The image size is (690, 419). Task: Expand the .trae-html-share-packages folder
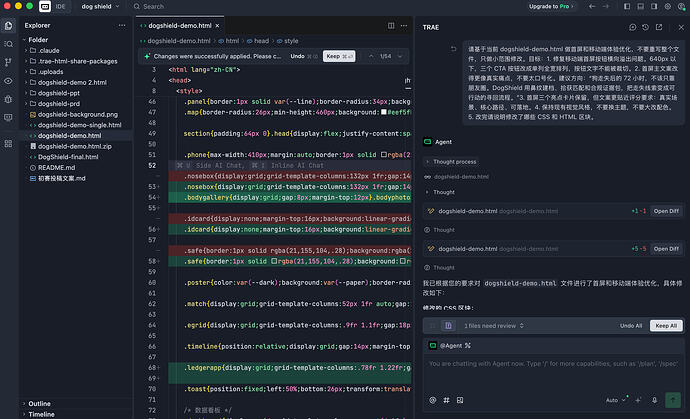click(x=26, y=61)
